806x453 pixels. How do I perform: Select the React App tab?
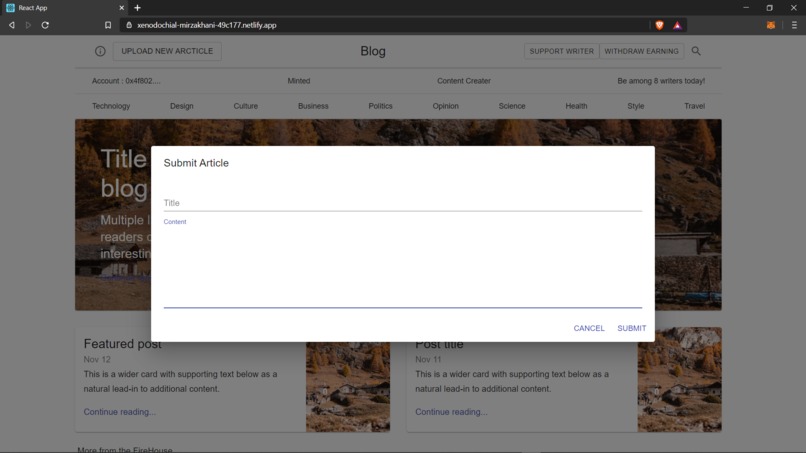64,8
